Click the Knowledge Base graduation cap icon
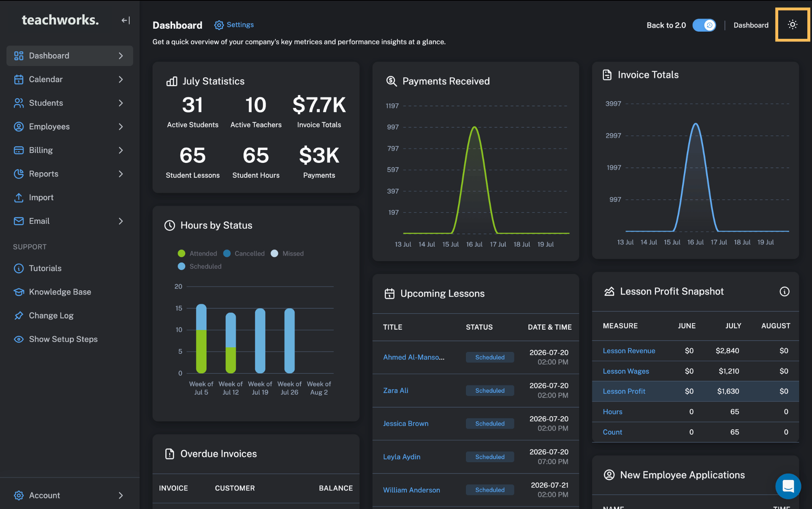The image size is (812, 509). point(19,292)
